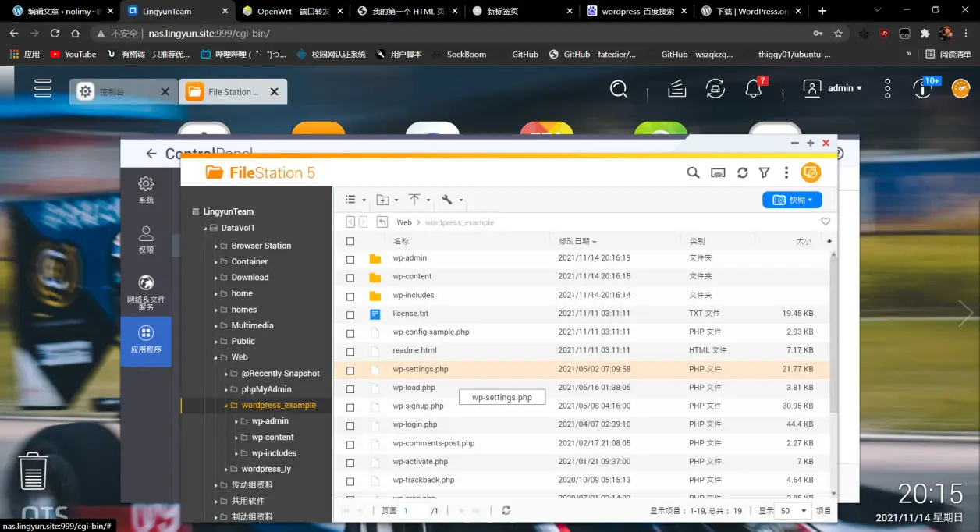Click the file list vertical scrollbar
Screen dimensions: 980x532
click(833, 335)
